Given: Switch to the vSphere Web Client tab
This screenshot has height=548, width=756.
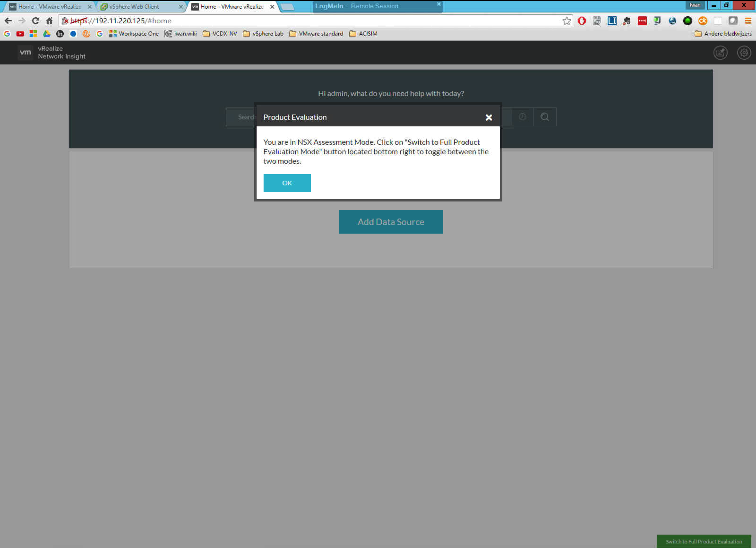Looking at the screenshot, I should [134, 7].
